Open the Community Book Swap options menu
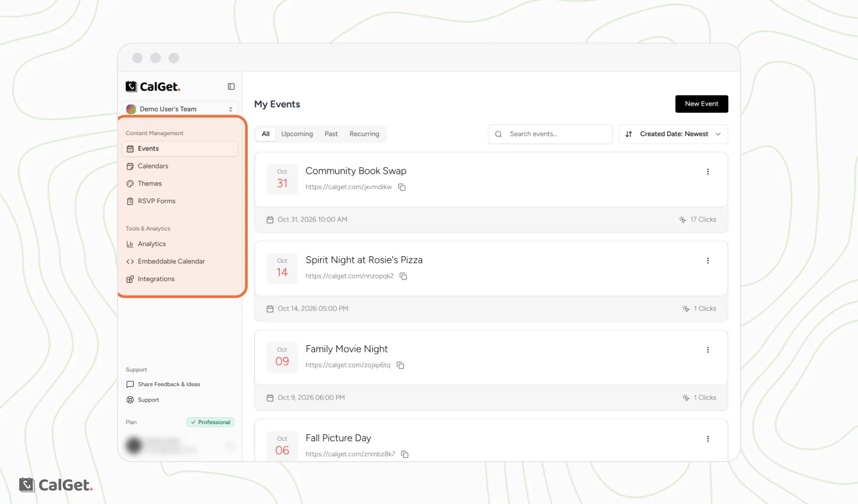The width and height of the screenshot is (858, 504). (x=708, y=172)
